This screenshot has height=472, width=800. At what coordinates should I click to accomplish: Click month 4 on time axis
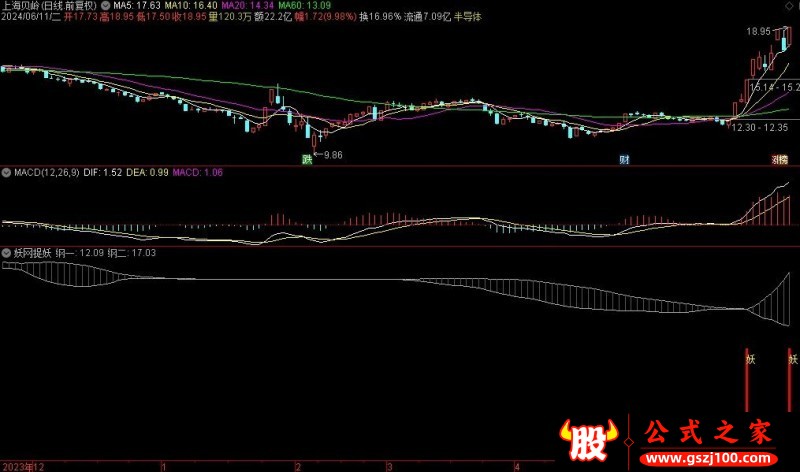point(517,467)
